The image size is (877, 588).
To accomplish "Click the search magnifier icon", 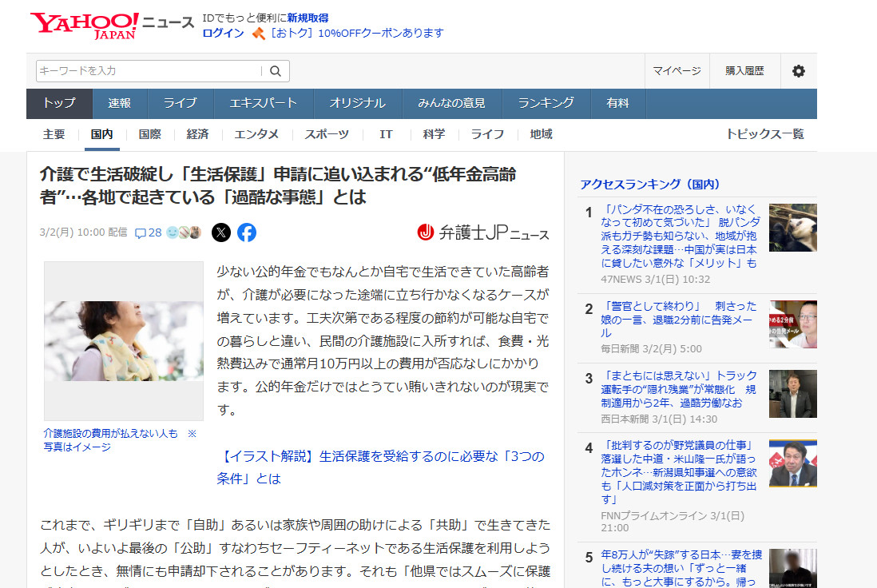I will pyautogui.click(x=275, y=71).
